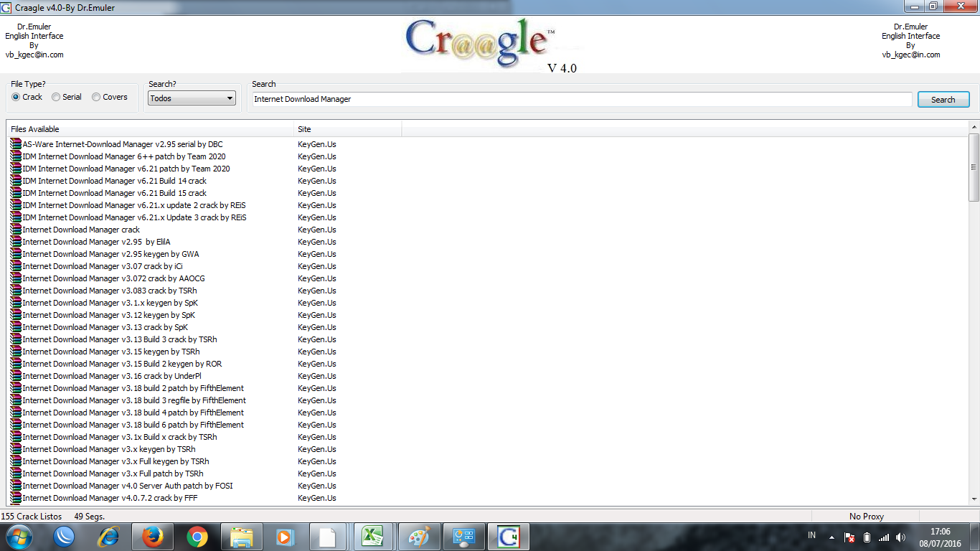
Task: Switch to Excel from the taskbar
Action: (x=373, y=537)
